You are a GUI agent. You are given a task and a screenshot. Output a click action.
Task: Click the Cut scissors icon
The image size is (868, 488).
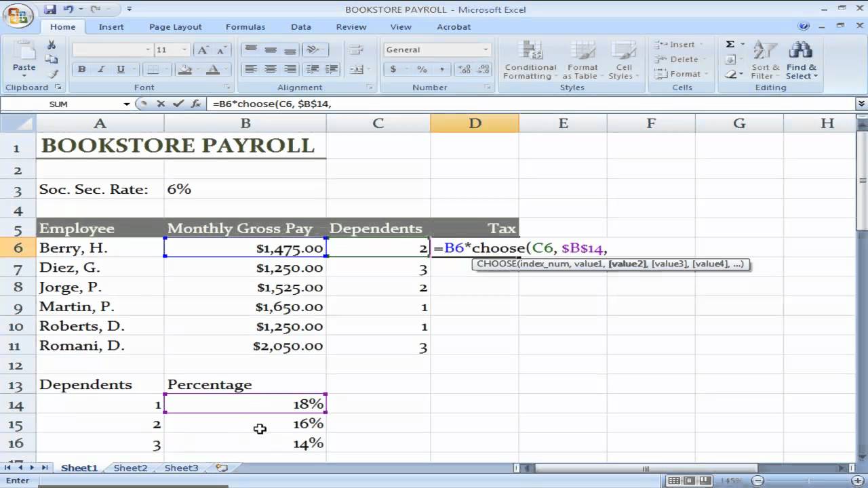52,45
